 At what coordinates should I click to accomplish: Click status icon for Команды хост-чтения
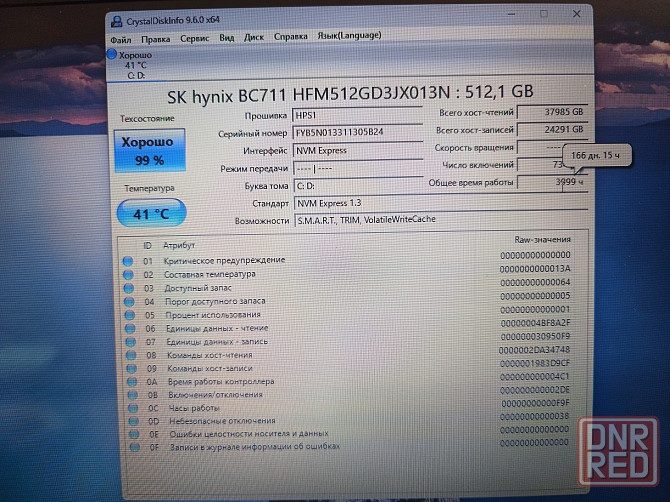point(131,355)
